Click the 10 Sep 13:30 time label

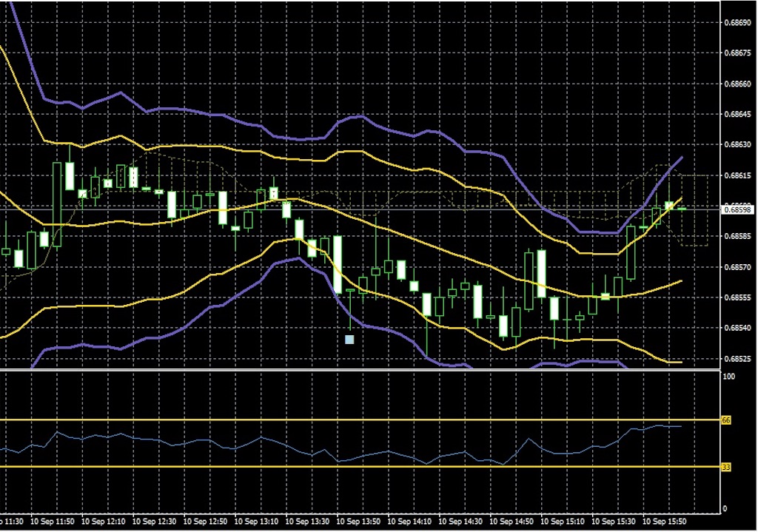(x=307, y=522)
